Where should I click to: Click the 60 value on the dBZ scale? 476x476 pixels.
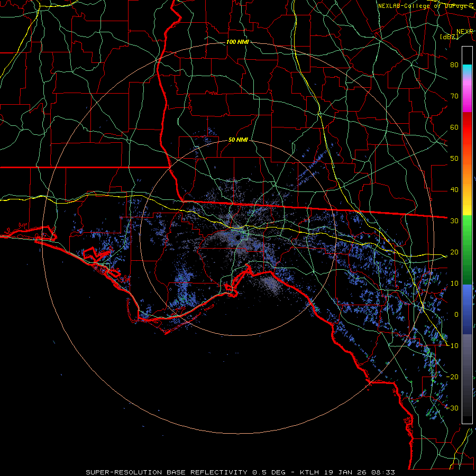point(454,127)
